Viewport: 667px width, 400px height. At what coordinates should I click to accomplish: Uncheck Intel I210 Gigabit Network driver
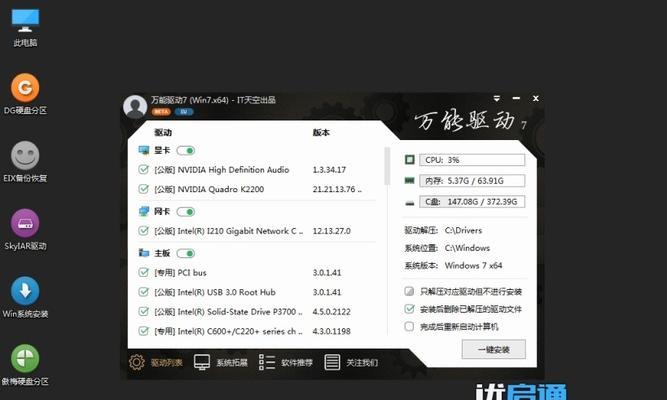click(x=144, y=231)
